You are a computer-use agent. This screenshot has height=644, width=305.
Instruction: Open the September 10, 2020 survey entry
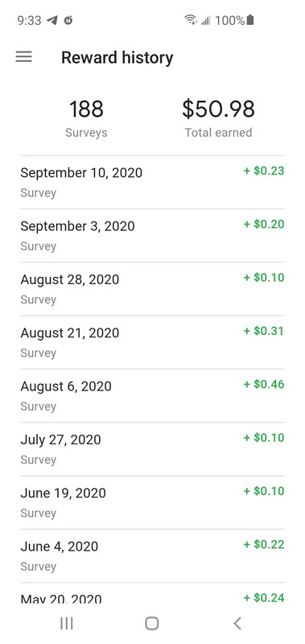pyautogui.click(x=152, y=182)
